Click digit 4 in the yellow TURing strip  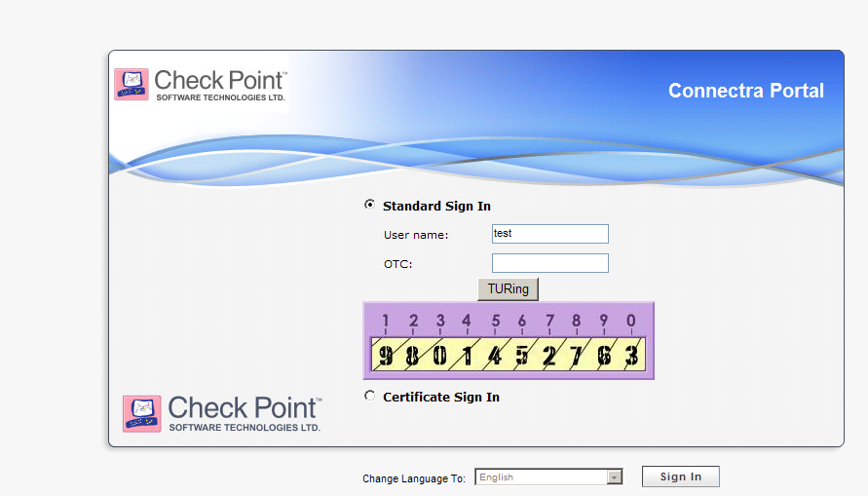coord(495,356)
